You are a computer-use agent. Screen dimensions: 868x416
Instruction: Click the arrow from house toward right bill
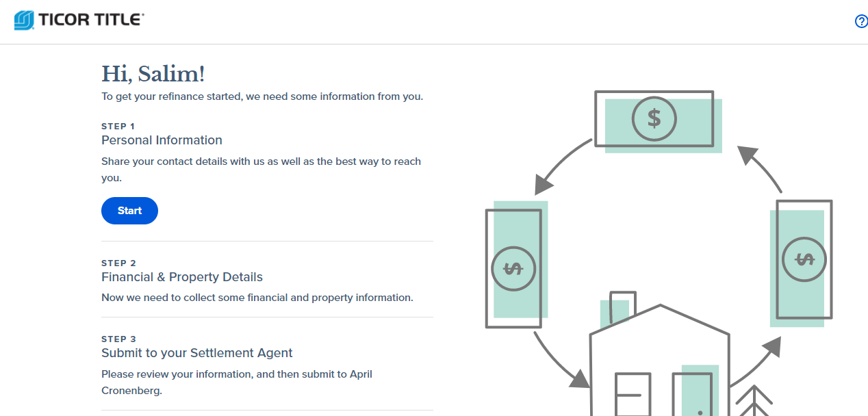point(756,361)
